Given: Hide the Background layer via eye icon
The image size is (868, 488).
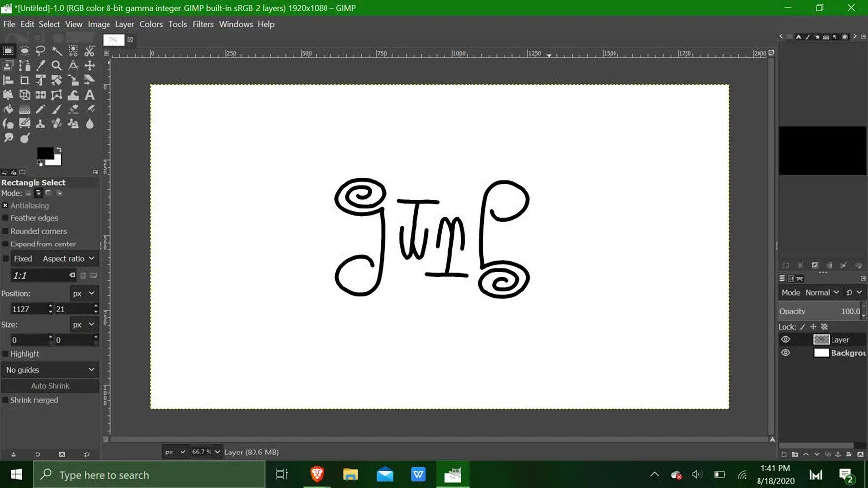Looking at the screenshot, I should coord(785,353).
